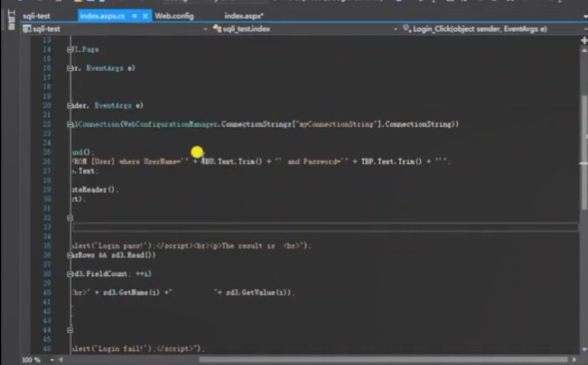Collapse the code block at line 32
Screen dimensions: 588x365
tap(70, 218)
